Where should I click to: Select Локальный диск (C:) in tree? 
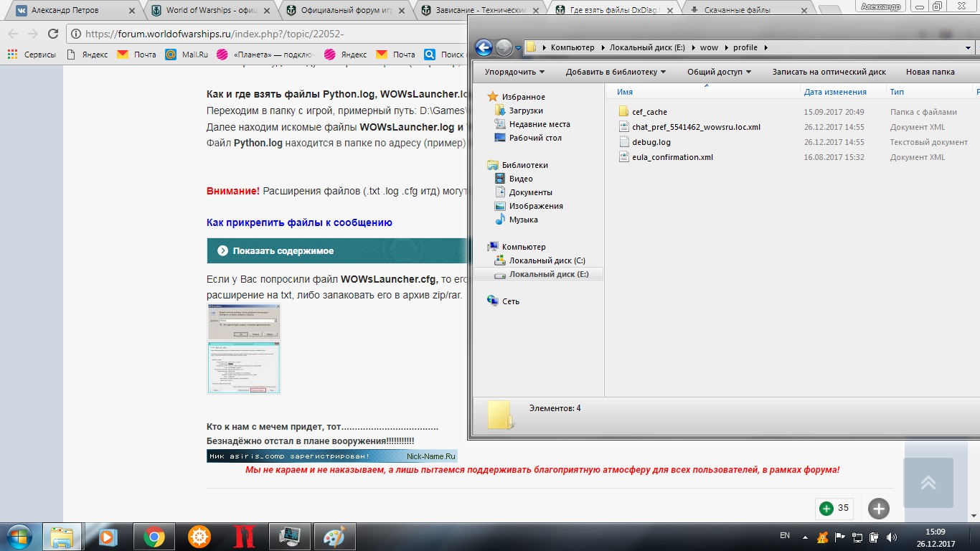[x=540, y=260]
